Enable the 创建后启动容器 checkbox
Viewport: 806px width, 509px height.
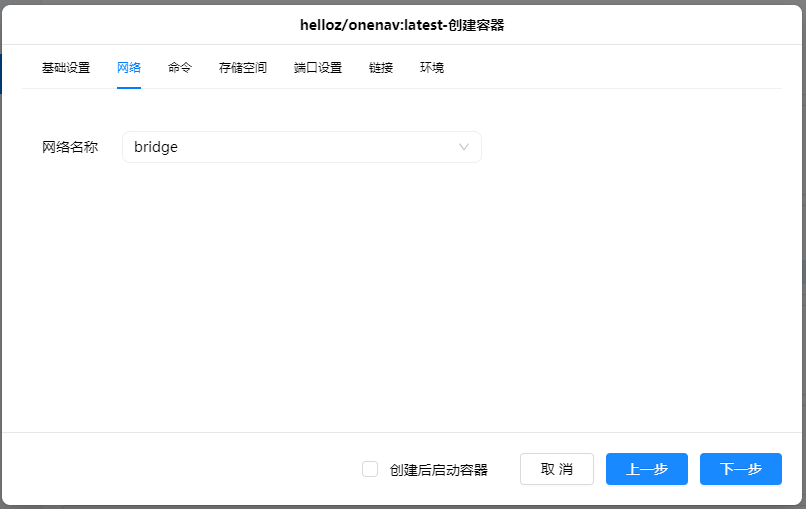(370, 469)
